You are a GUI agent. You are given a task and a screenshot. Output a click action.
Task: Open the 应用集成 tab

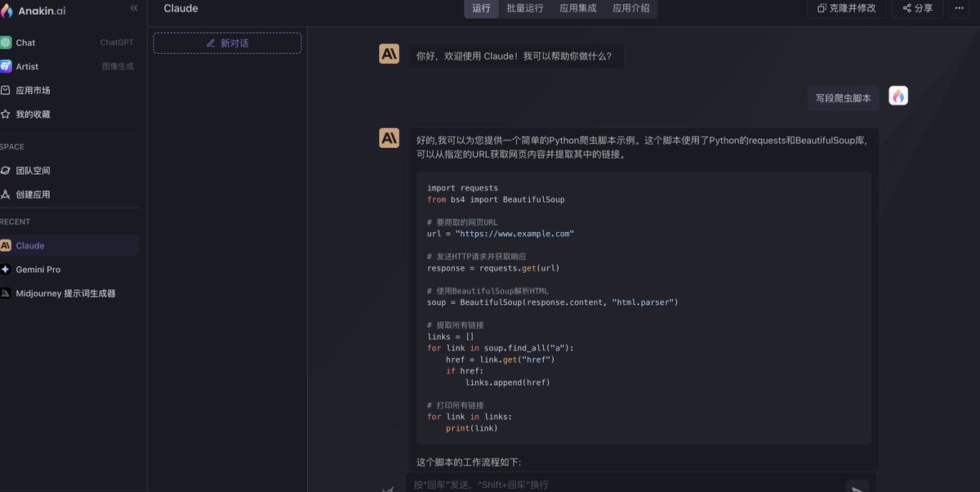577,8
